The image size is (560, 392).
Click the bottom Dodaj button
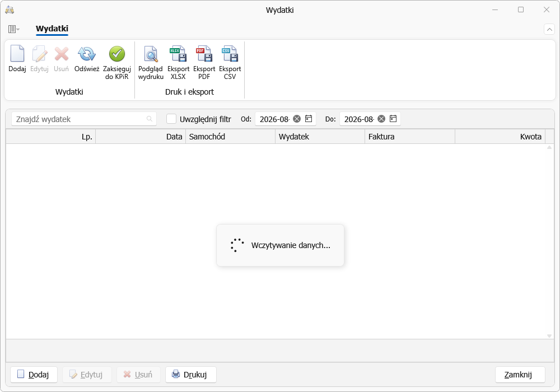(34, 375)
